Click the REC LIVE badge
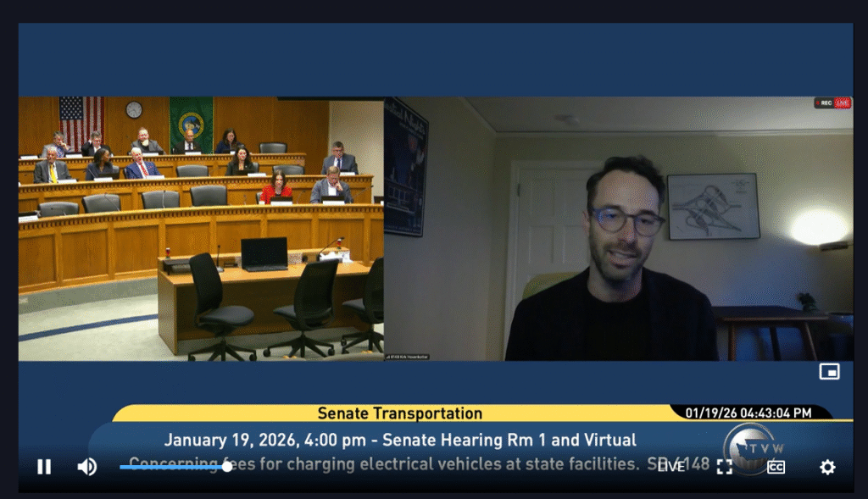 coord(832,103)
